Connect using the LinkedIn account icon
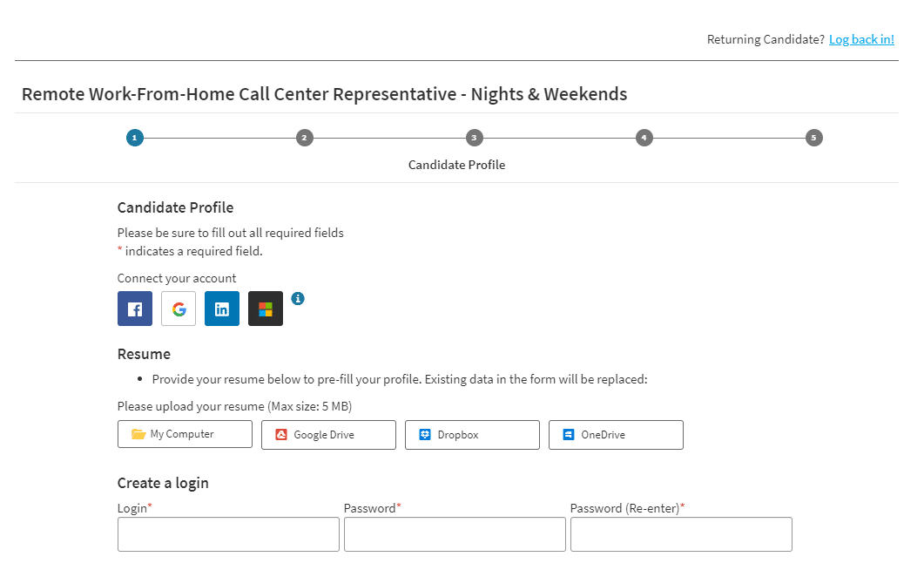The width and height of the screenshot is (924, 577). point(222,309)
